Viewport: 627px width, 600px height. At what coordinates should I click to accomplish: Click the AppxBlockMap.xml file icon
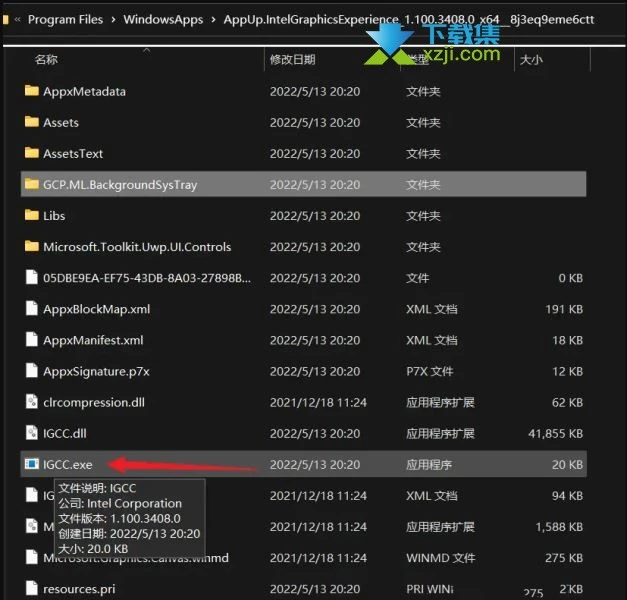point(32,308)
